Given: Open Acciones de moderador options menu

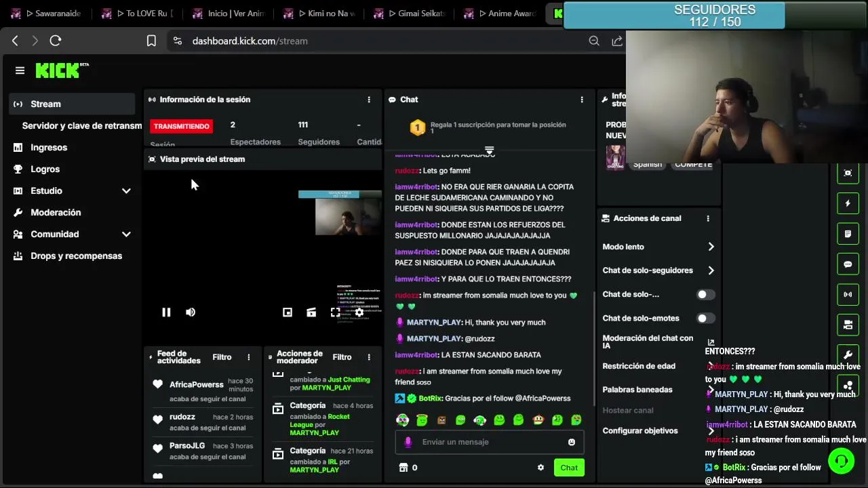Looking at the screenshot, I should (369, 357).
